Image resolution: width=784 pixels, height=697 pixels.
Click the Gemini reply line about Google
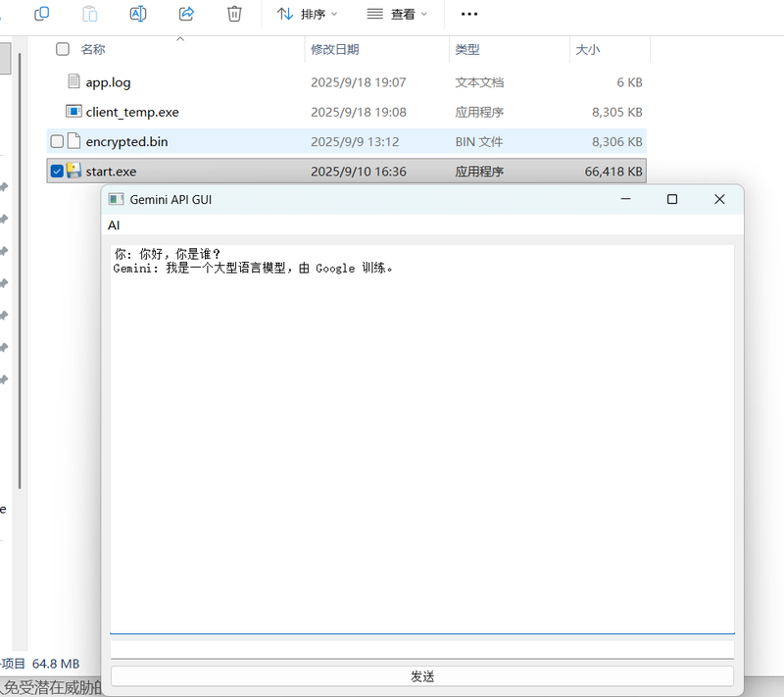(x=253, y=269)
